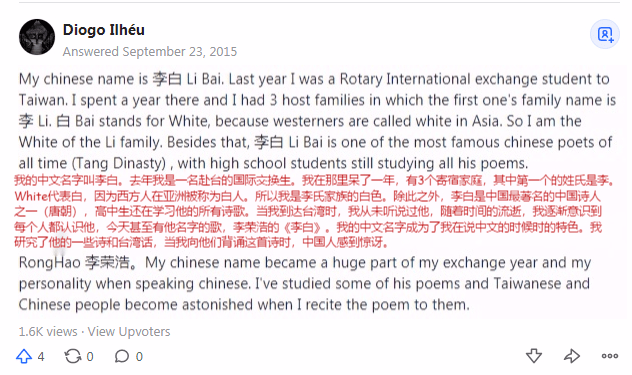Click the red Chinese translation text block
632x375 pixels.
314,211
